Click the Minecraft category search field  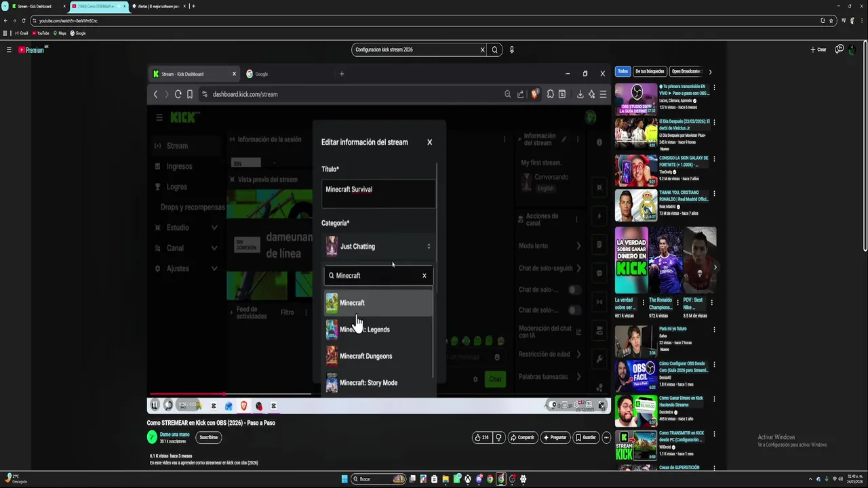pyautogui.click(x=378, y=275)
